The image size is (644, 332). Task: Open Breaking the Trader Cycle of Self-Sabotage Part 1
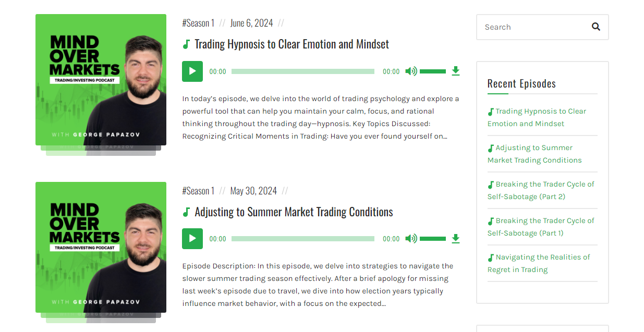pos(541,227)
